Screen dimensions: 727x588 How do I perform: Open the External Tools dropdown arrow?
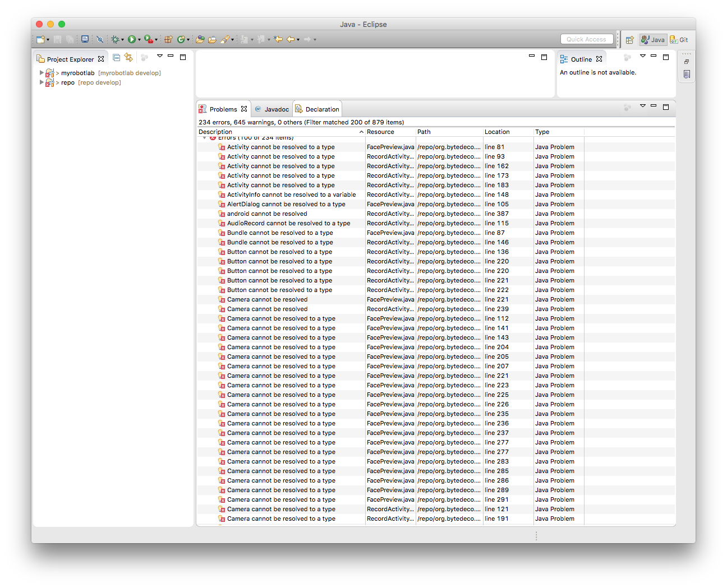[x=156, y=40]
